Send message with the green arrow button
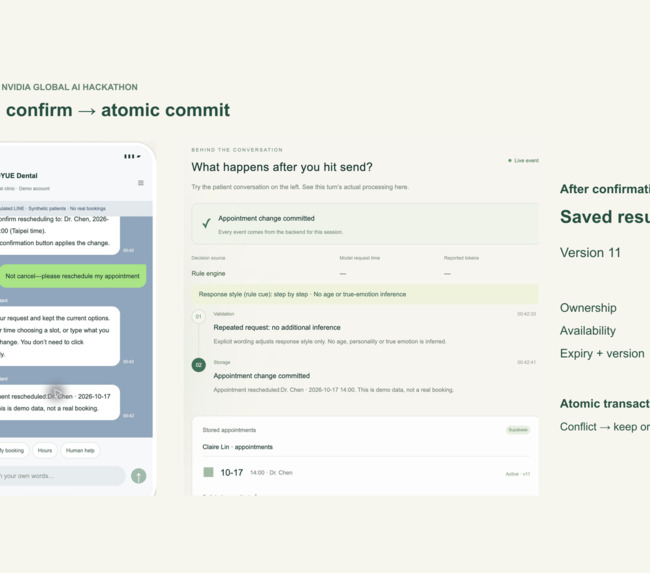 138,476
